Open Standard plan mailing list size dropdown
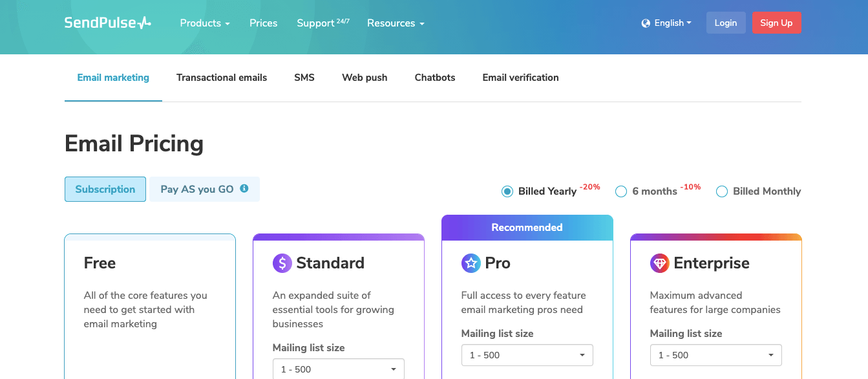This screenshot has height=379, width=868. (x=339, y=369)
